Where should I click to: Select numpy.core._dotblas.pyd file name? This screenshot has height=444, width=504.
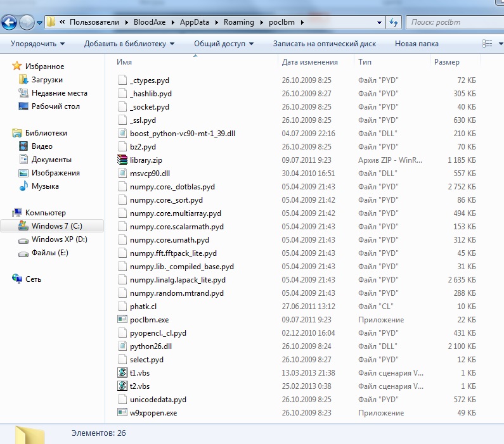(x=172, y=187)
